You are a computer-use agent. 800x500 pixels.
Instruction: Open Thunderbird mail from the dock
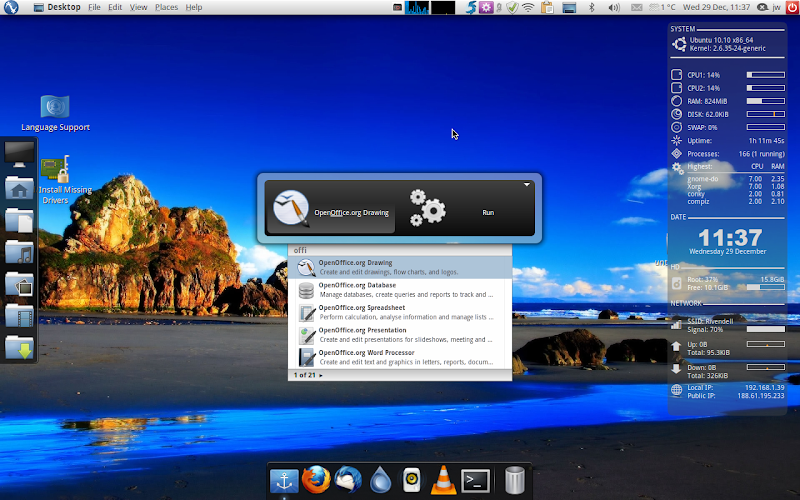[348, 481]
